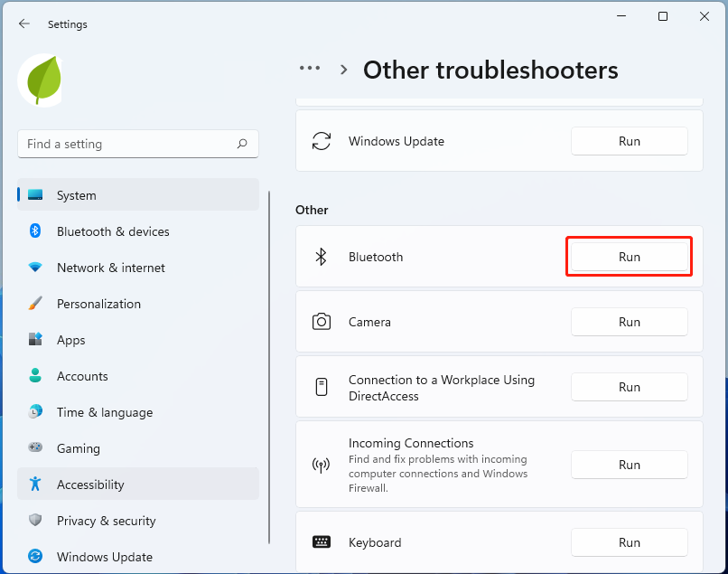The height and width of the screenshot is (574, 728).
Task: Run the DirectAccess workplace connection troubleshooter
Action: pyautogui.click(x=630, y=387)
